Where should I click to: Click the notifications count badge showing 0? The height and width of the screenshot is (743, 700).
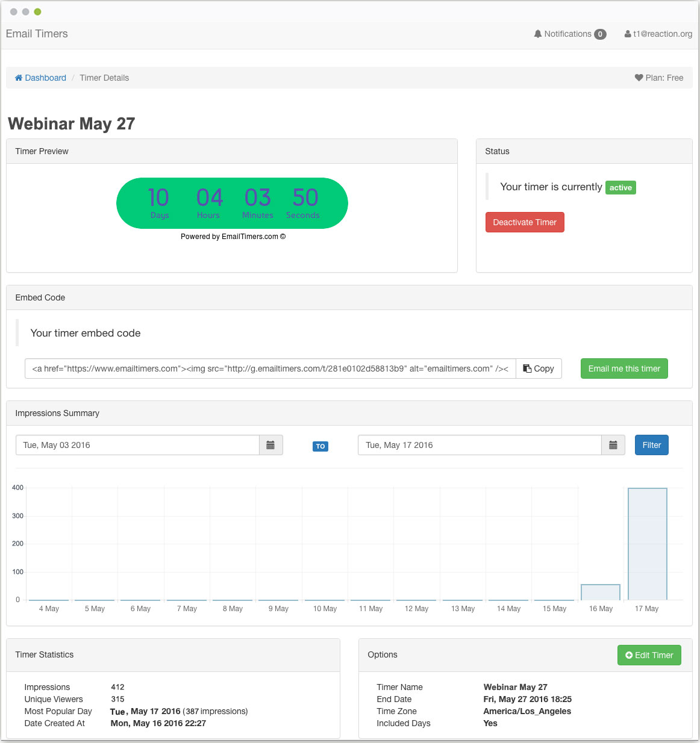pyautogui.click(x=600, y=34)
